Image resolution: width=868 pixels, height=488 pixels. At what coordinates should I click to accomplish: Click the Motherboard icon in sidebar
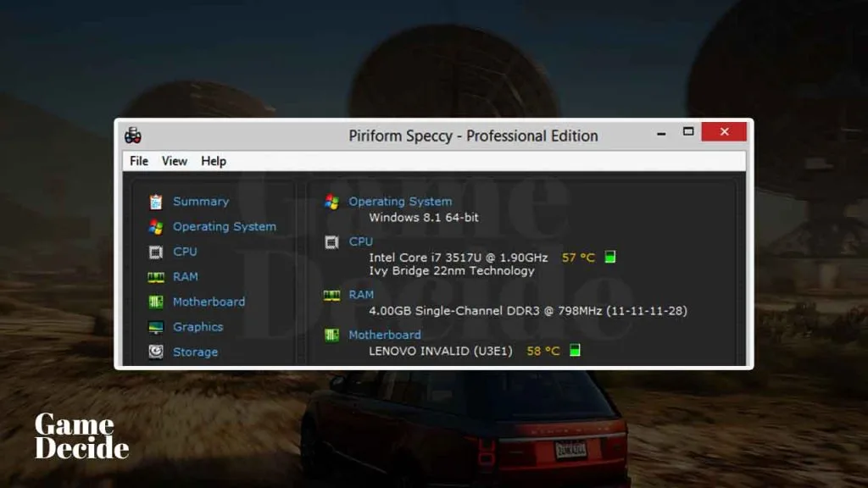tap(156, 302)
